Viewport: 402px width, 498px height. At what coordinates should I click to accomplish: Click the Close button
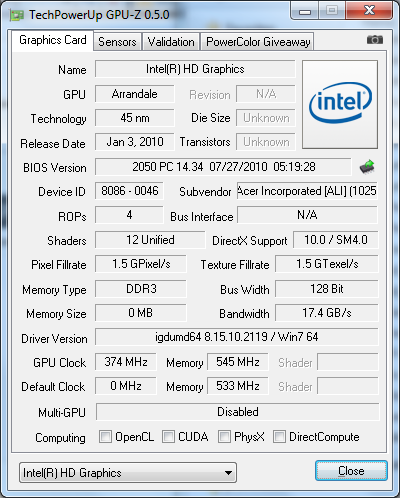click(351, 471)
